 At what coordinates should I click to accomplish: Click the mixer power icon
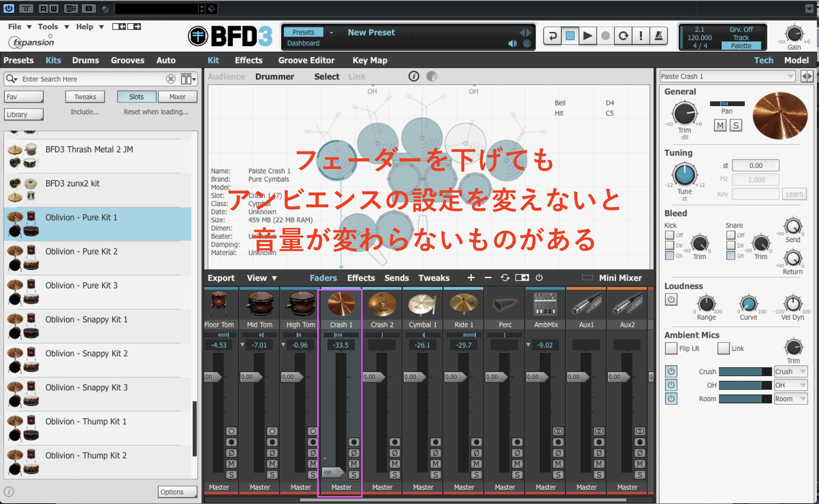pyautogui.click(x=539, y=278)
